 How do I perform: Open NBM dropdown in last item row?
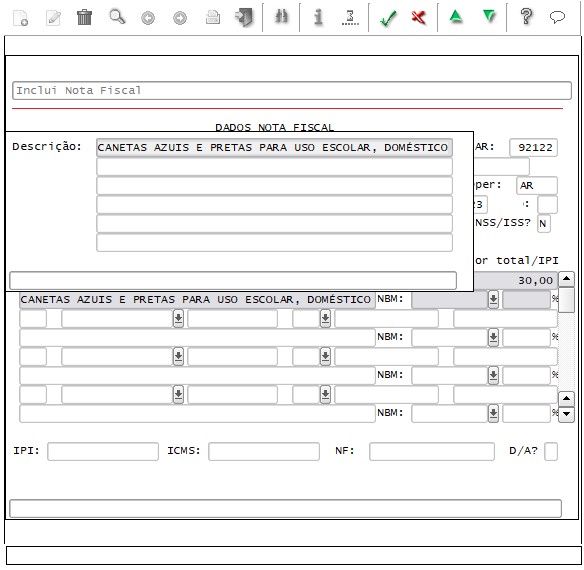click(493, 414)
